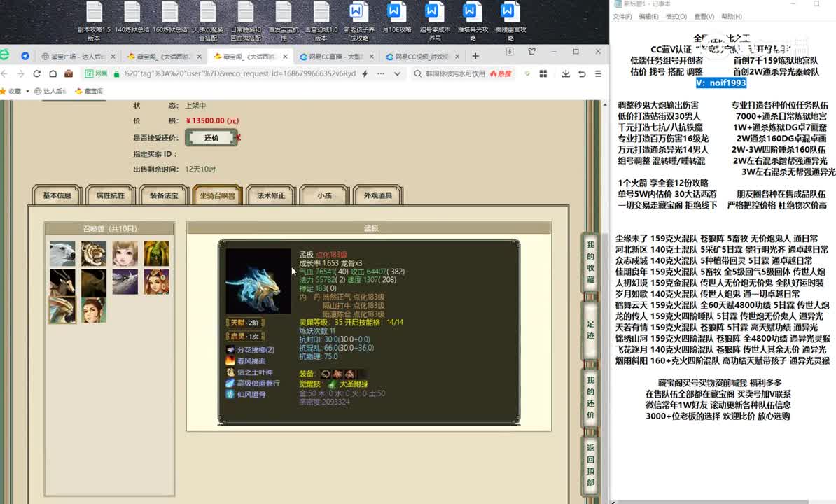Click the 还价 bargain button
The width and height of the screenshot is (836, 504).
click(x=211, y=138)
